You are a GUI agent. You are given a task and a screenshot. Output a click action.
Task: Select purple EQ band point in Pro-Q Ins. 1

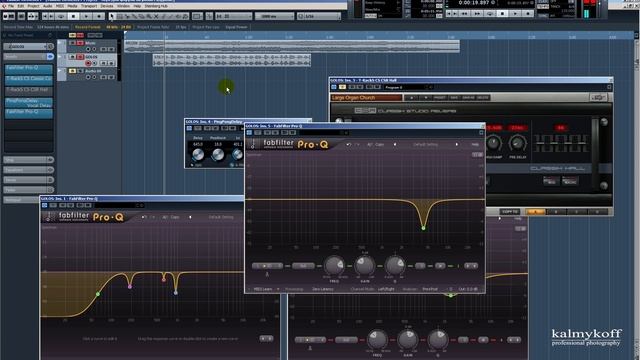[130, 287]
